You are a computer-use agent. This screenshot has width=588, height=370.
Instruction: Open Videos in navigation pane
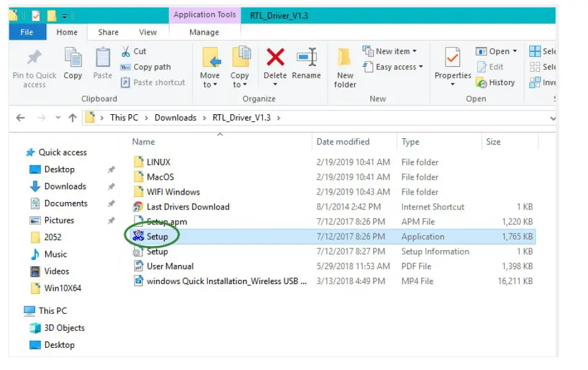click(56, 271)
